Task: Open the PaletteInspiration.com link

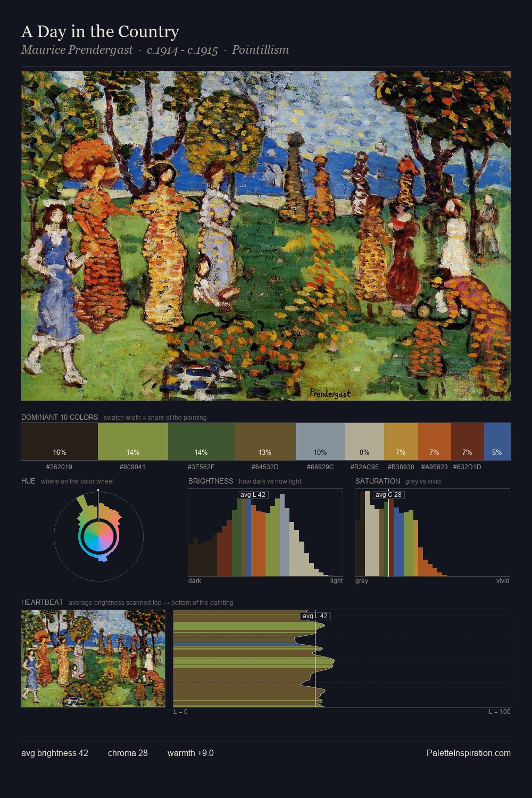Action: point(469,753)
